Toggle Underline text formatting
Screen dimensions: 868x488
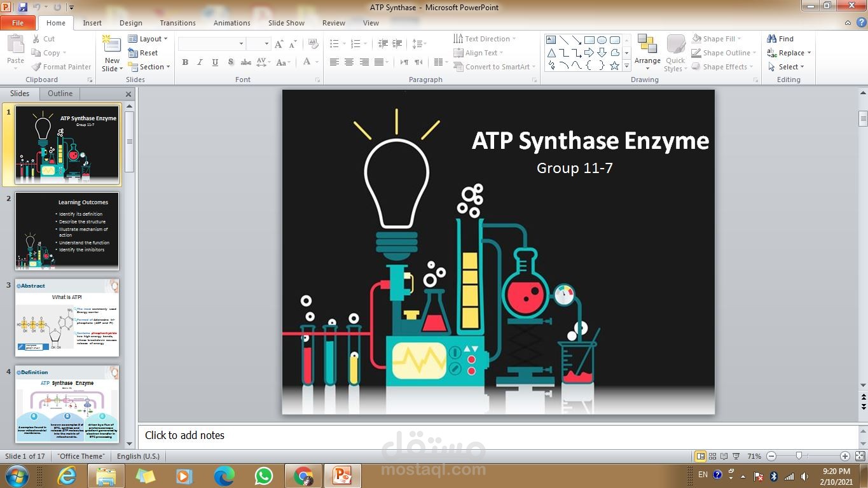pyautogui.click(x=215, y=62)
